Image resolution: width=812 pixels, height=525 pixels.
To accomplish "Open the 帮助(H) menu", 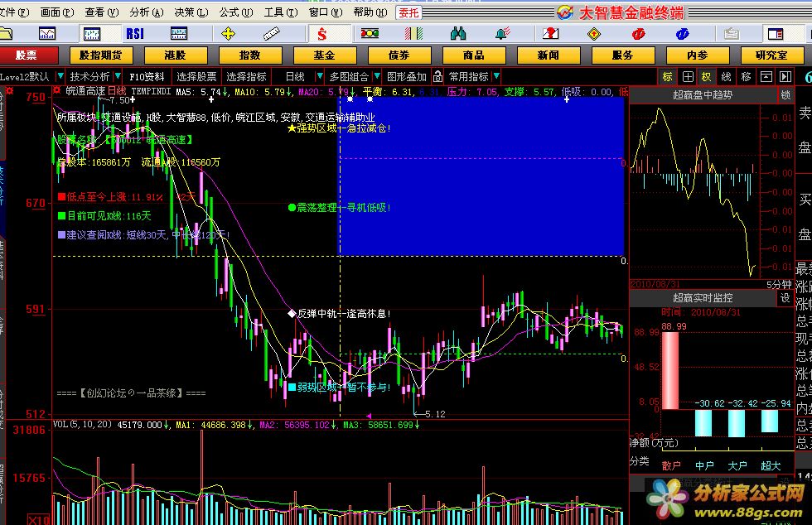I will click(370, 12).
